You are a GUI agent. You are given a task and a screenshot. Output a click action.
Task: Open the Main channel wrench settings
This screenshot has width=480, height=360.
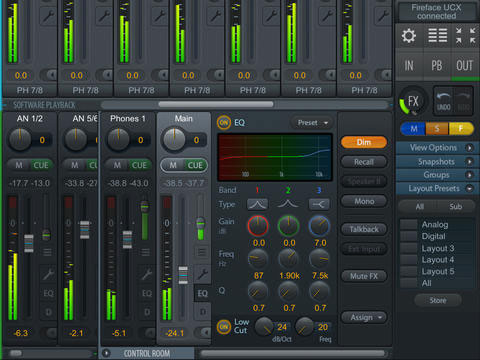202,274
